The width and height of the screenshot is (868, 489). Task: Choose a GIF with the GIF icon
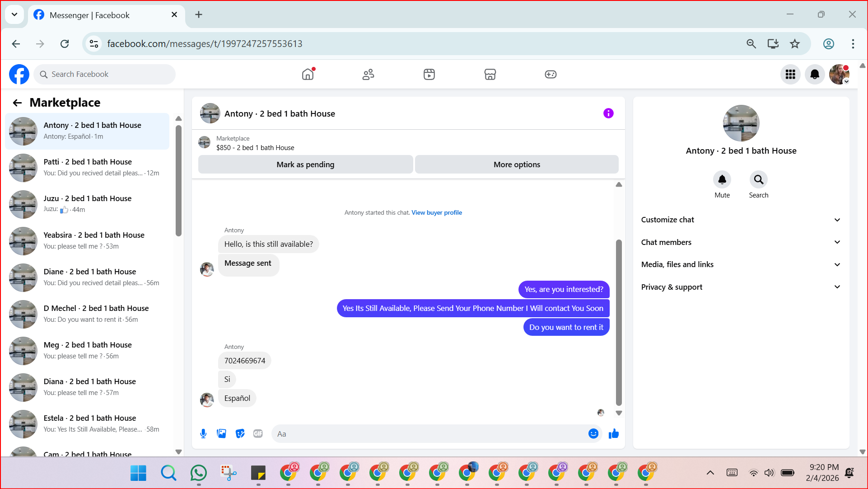tap(258, 434)
